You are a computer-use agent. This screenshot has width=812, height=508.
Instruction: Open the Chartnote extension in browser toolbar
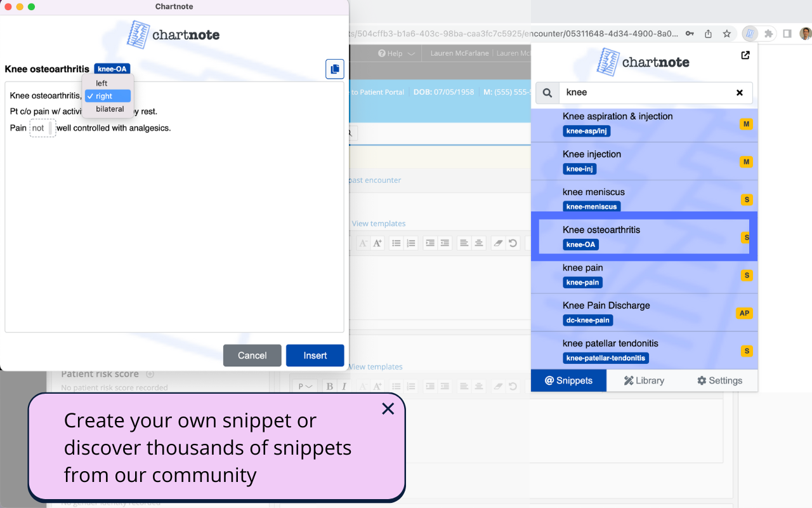750,34
